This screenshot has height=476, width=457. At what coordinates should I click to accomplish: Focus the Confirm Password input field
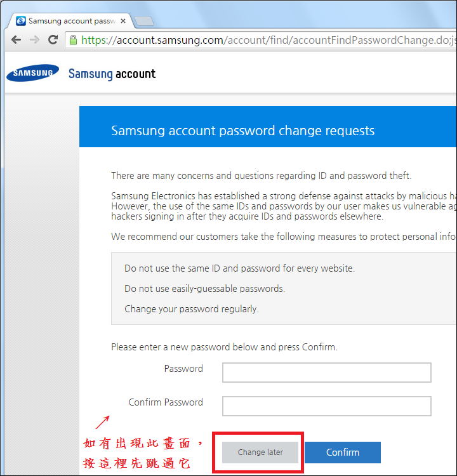tap(327, 406)
